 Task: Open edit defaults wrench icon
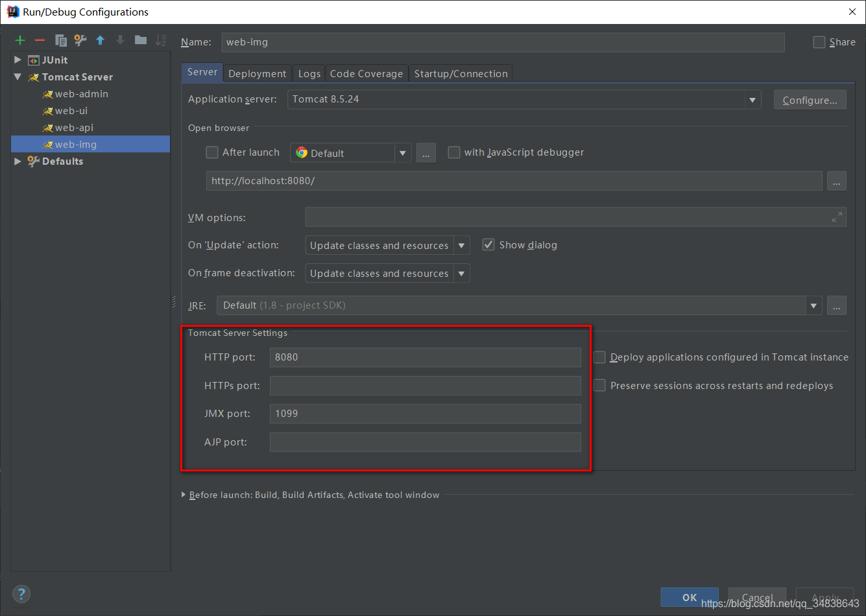click(x=80, y=40)
